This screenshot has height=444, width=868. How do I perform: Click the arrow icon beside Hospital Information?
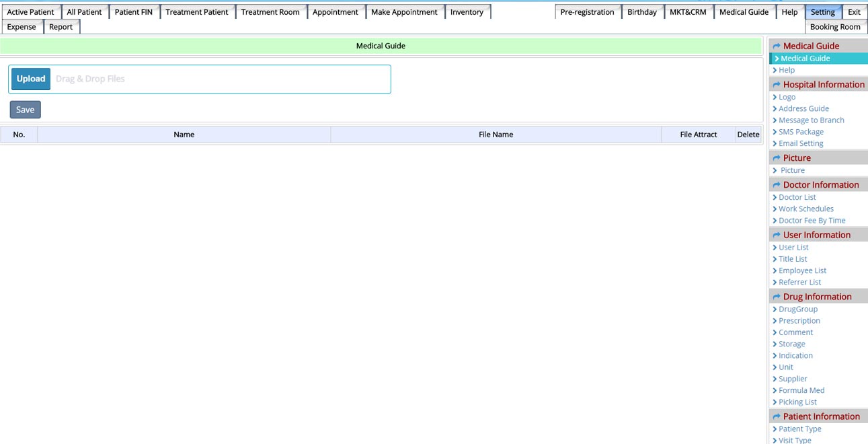pyautogui.click(x=777, y=85)
